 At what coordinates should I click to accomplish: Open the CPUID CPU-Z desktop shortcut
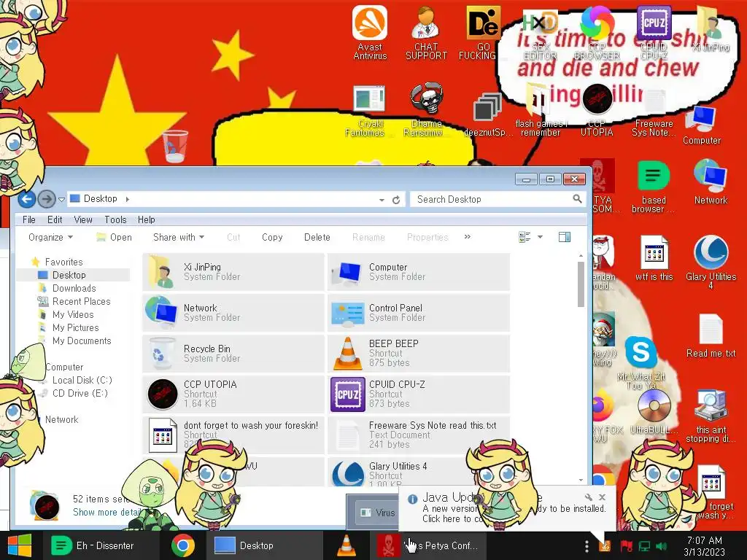(x=654, y=32)
